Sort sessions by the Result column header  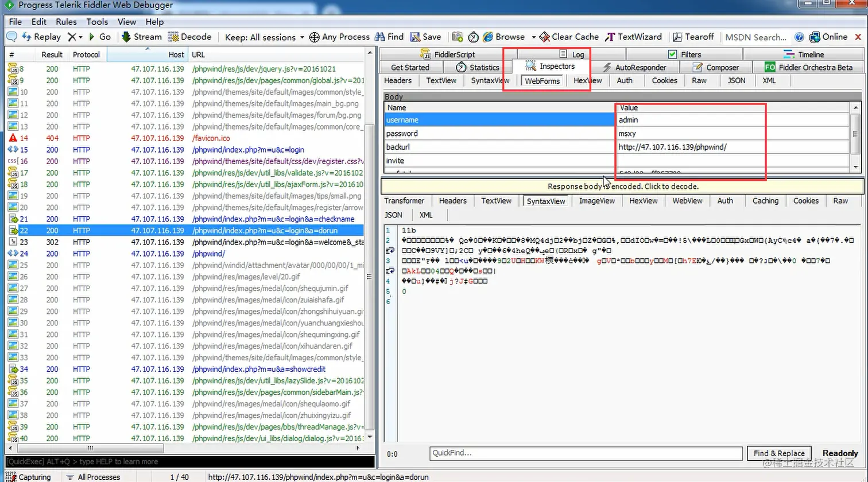(x=52, y=55)
